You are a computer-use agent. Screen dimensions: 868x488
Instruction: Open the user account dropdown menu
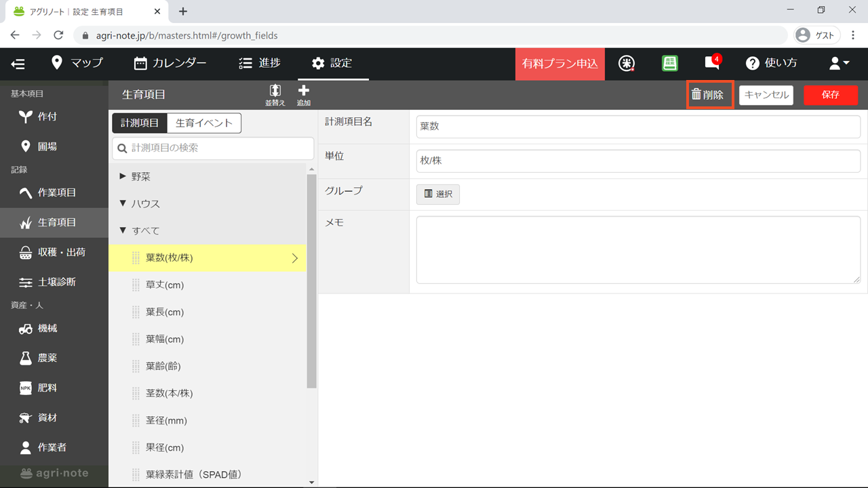pyautogui.click(x=840, y=63)
